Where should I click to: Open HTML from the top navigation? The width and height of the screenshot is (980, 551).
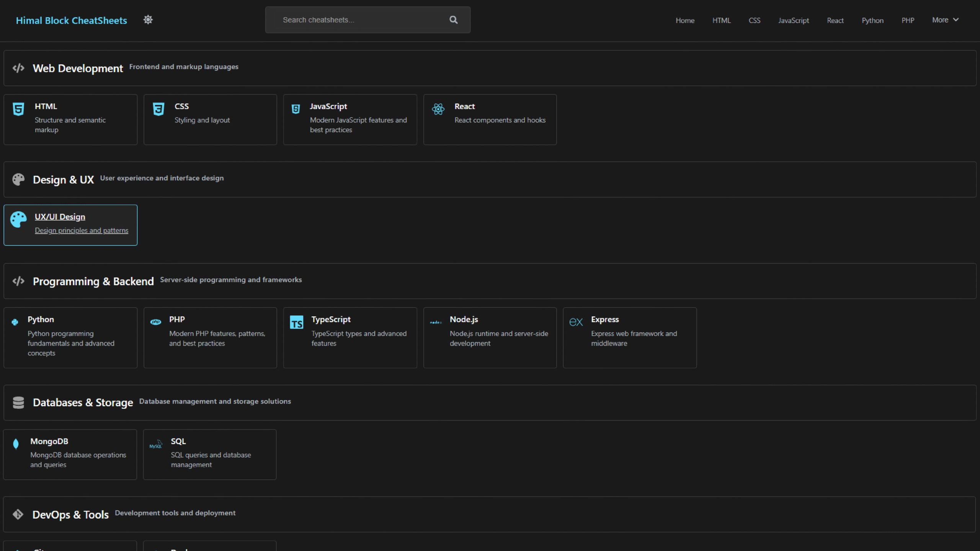click(722, 20)
